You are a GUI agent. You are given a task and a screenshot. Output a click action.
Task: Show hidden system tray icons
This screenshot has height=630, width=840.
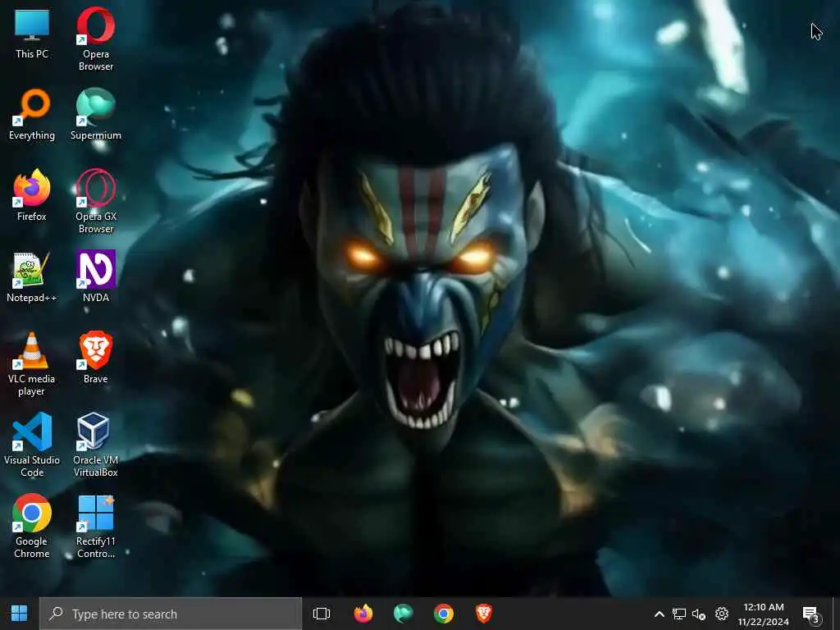click(x=660, y=614)
